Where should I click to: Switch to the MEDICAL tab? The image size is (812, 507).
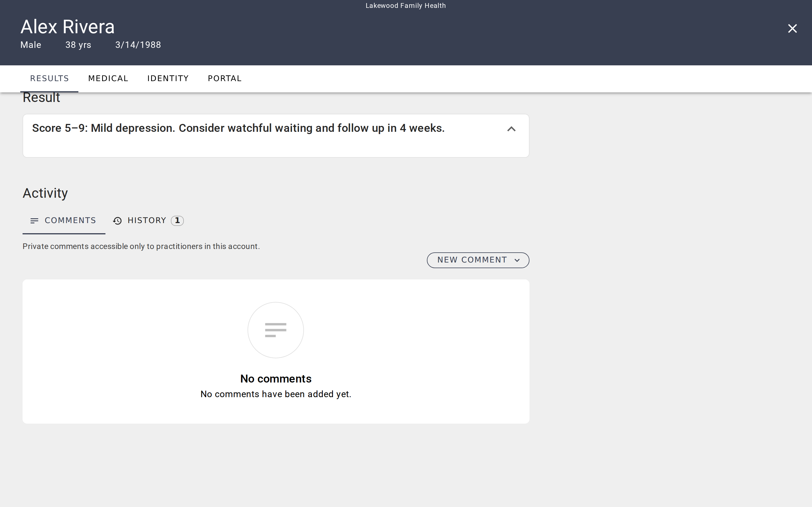pos(108,78)
